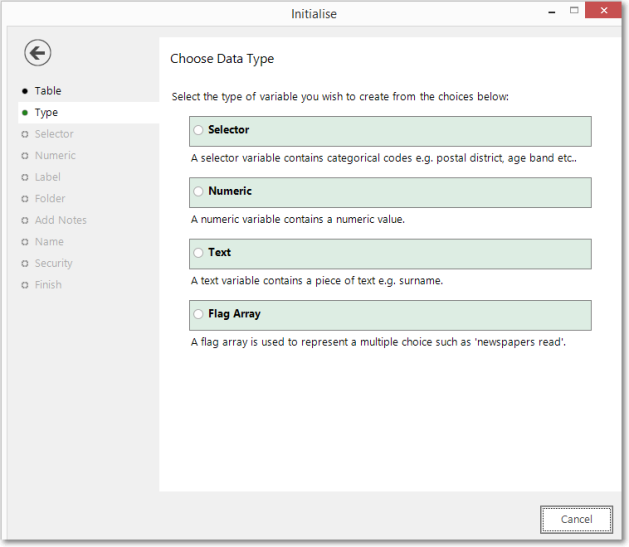
Task: Jump to the Finish step
Action: pos(48,285)
